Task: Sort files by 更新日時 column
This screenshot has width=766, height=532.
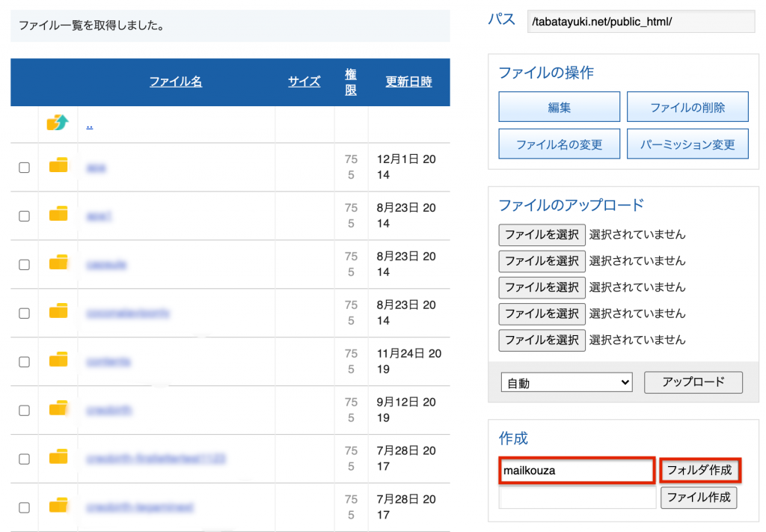Action: [x=408, y=82]
